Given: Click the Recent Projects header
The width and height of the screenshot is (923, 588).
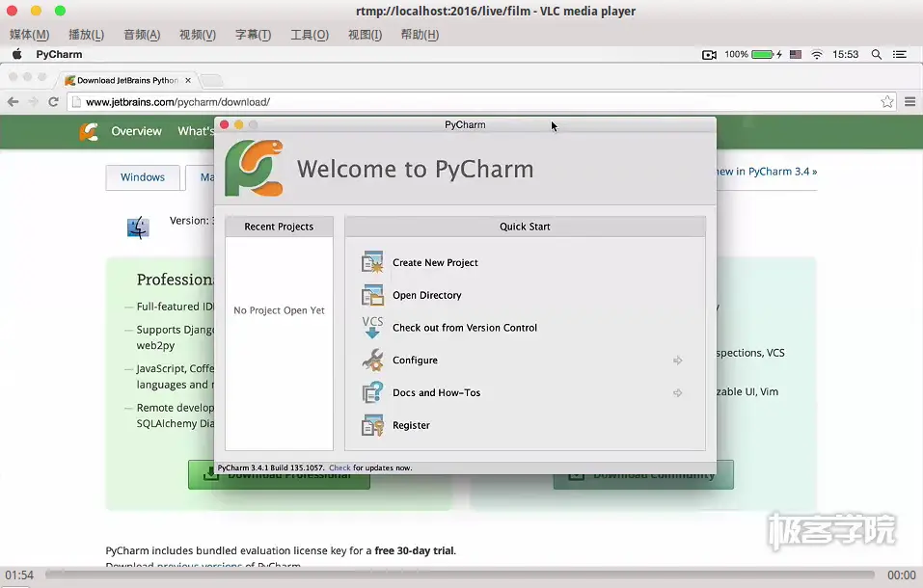Looking at the screenshot, I should click(x=279, y=227).
